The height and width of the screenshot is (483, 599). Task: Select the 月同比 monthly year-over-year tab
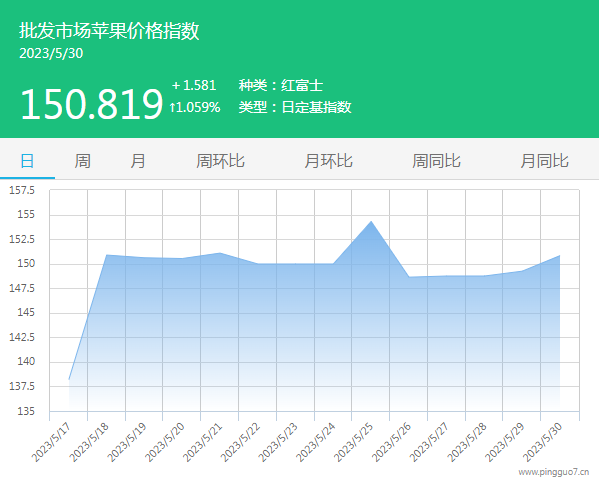544,161
